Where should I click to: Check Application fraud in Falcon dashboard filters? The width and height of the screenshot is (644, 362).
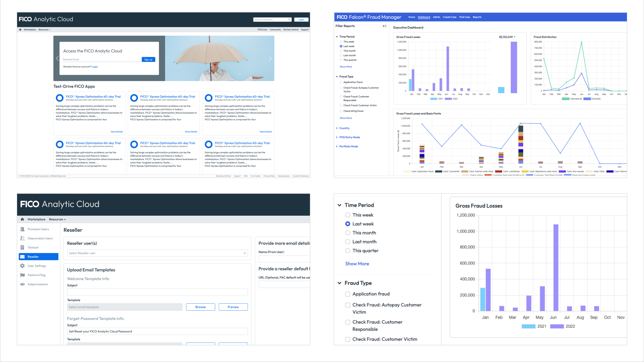(341, 82)
